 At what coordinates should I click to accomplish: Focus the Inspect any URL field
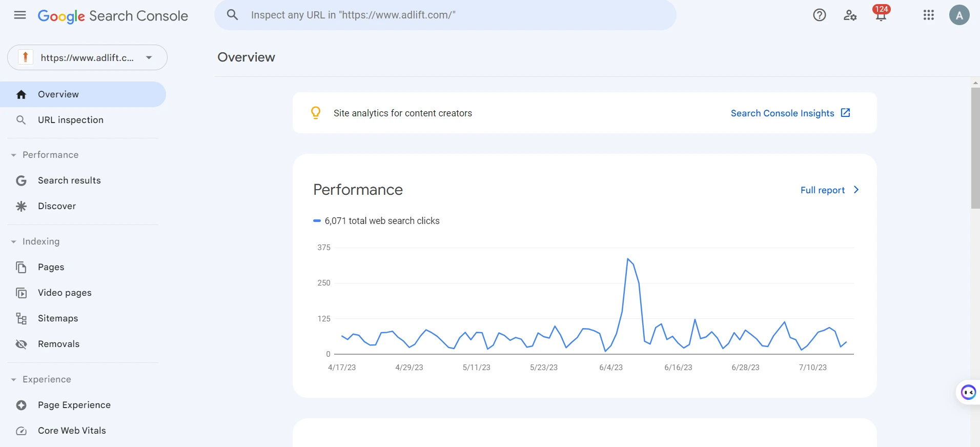(445, 15)
